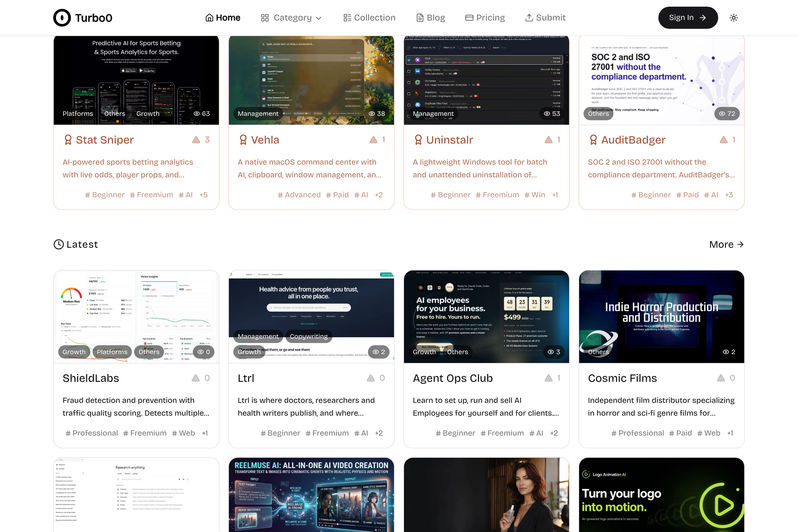
Task: Upvote Uninstalr with triangle icon
Action: pyautogui.click(x=548, y=140)
